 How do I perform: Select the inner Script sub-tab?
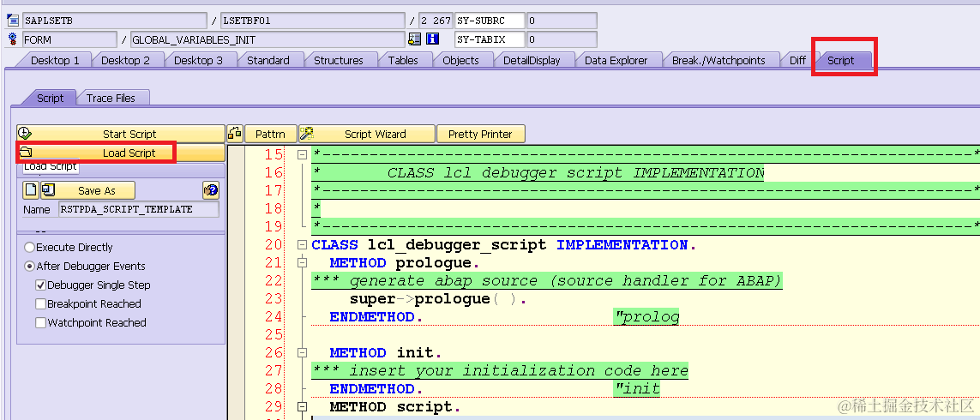[50, 98]
